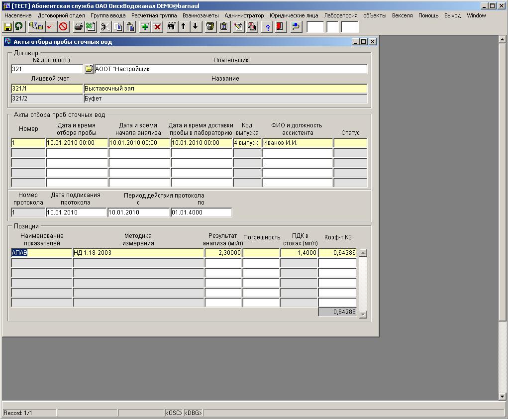Click the red checkmark toolbar icon
This screenshot has height=420, width=508.
pyautogui.click(x=50, y=27)
